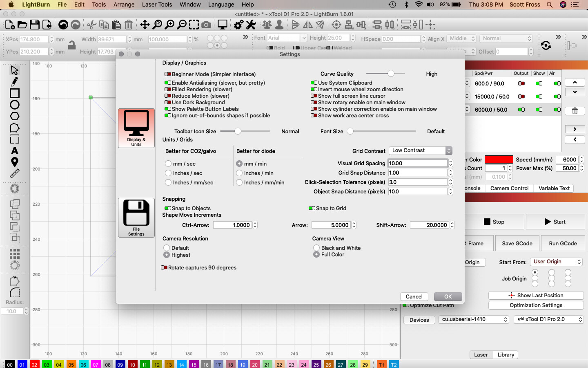The width and height of the screenshot is (588, 368).
Task: Select the Text tool A icon
Action: coord(15,151)
